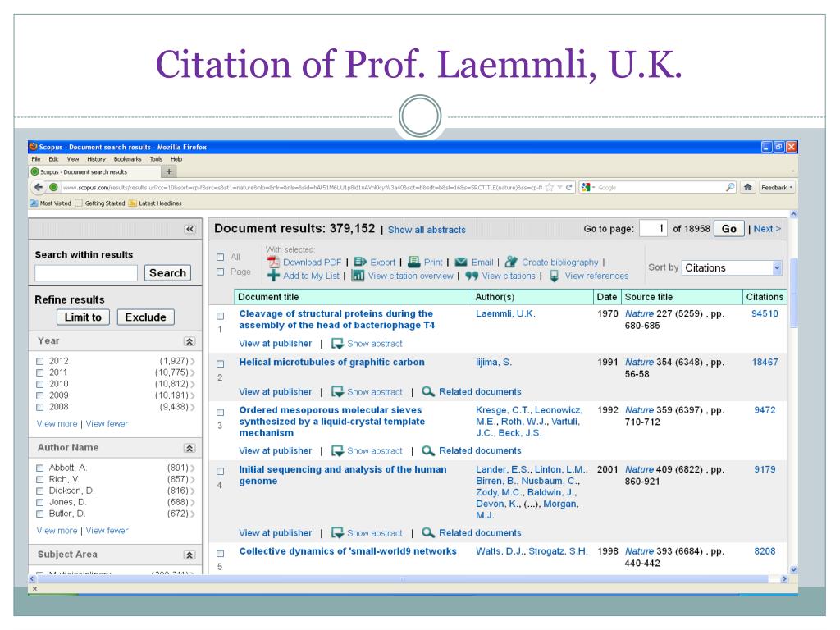840x630 pixels.
Task: Click the site identity icon beside the URL
Action: pos(53,187)
